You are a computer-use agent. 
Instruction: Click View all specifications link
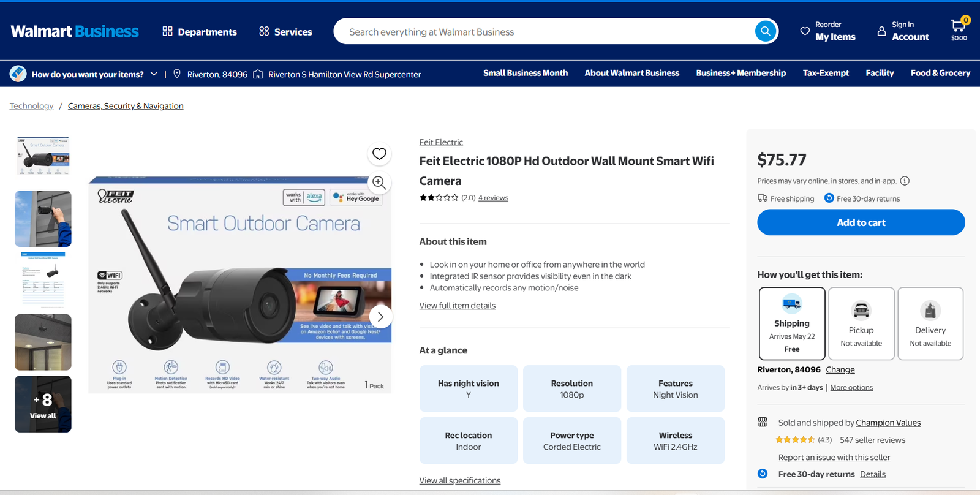(460, 480)
